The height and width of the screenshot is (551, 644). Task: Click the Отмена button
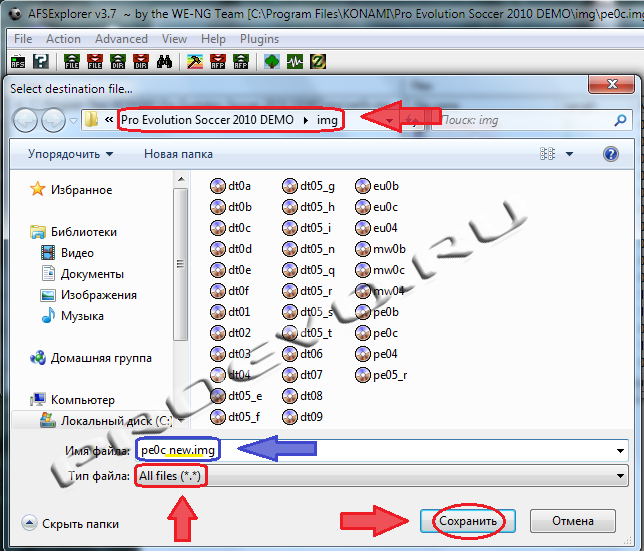click(x=573, y=521)
